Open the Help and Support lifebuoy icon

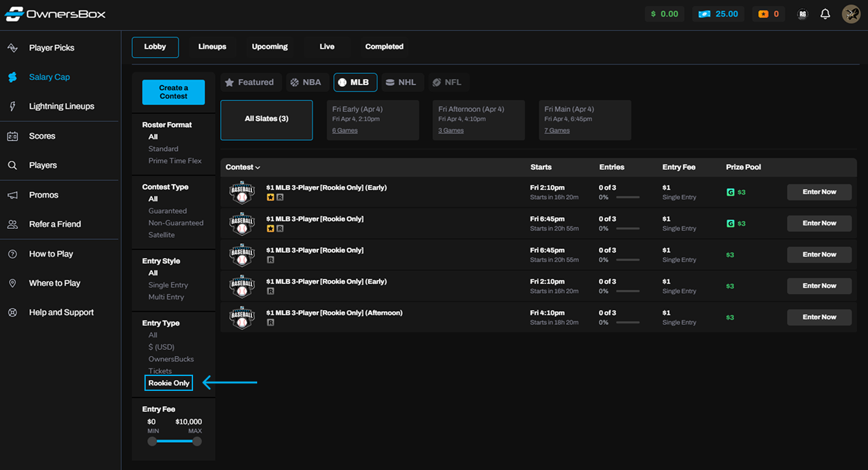point(12,312)
